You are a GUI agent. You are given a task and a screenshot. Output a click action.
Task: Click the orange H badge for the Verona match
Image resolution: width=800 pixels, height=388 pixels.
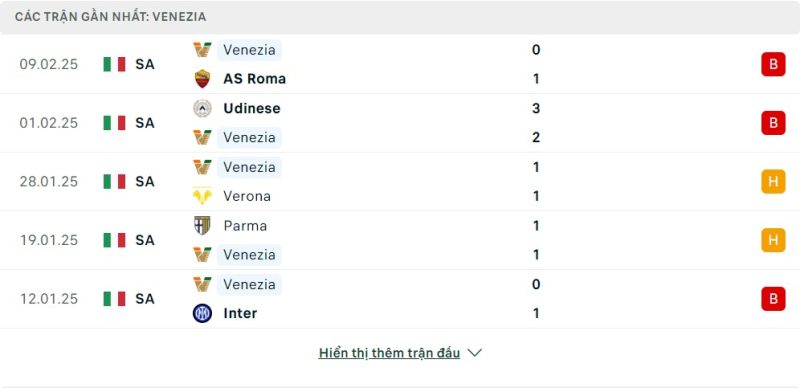pyautogui.click(x=773, y=182)
